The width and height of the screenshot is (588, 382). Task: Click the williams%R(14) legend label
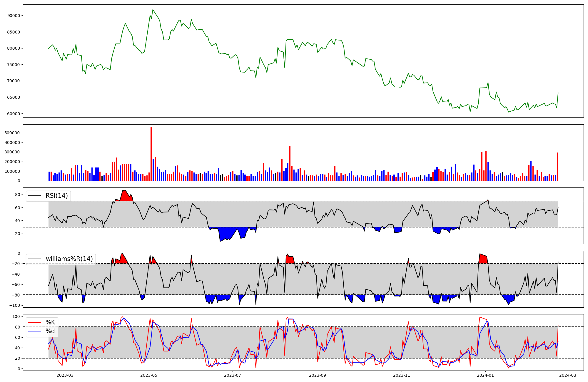point(69,259)
